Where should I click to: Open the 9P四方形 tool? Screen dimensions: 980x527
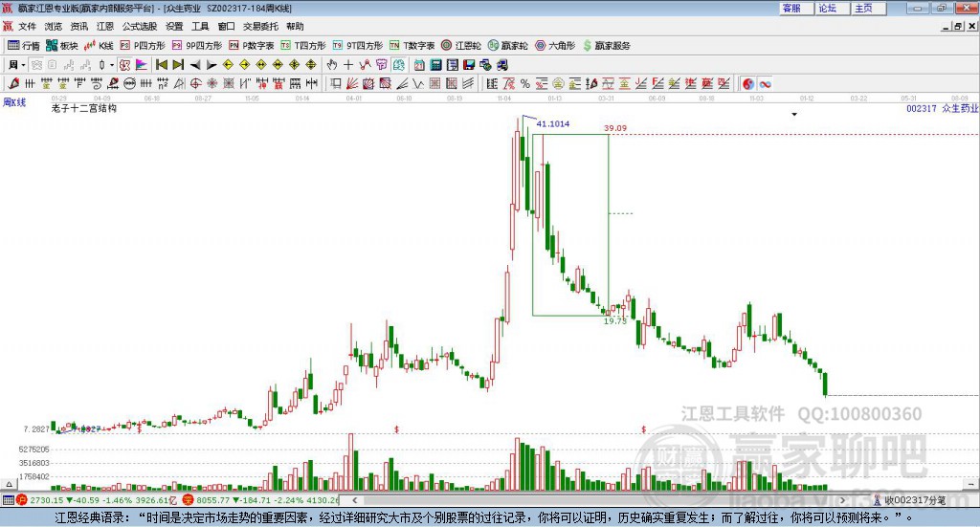click(x=197, y=46)
